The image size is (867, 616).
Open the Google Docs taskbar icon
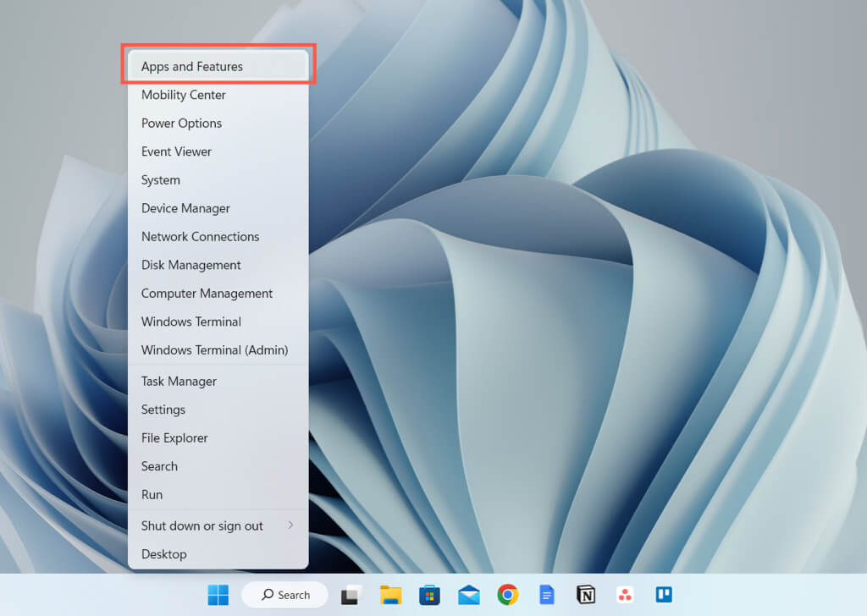(547, 595)
